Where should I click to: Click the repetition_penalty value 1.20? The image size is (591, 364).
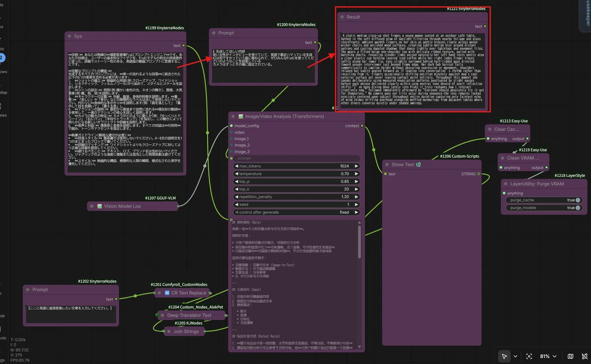pyautogui.click(x=345, y=197)
